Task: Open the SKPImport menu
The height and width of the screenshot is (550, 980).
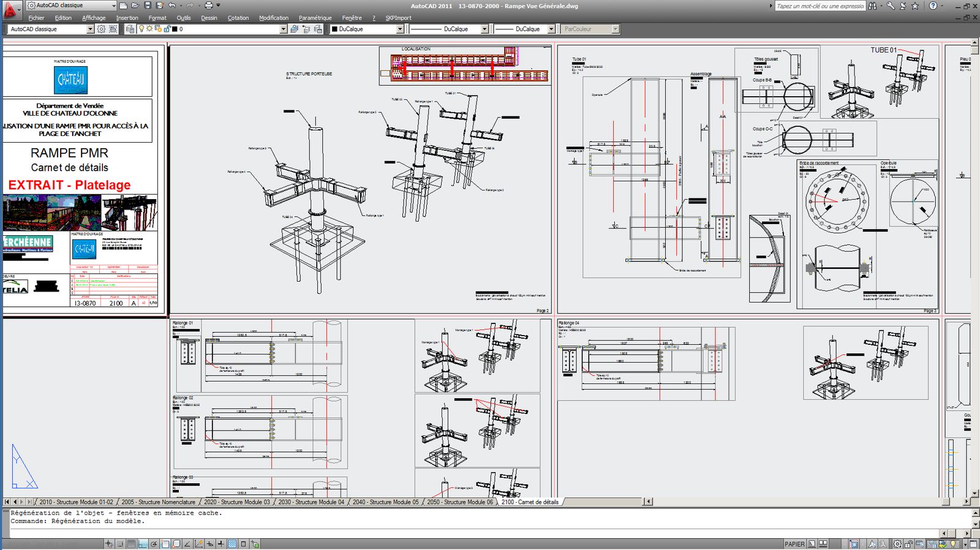Action: pyautogui.click(x=398, y=18)
